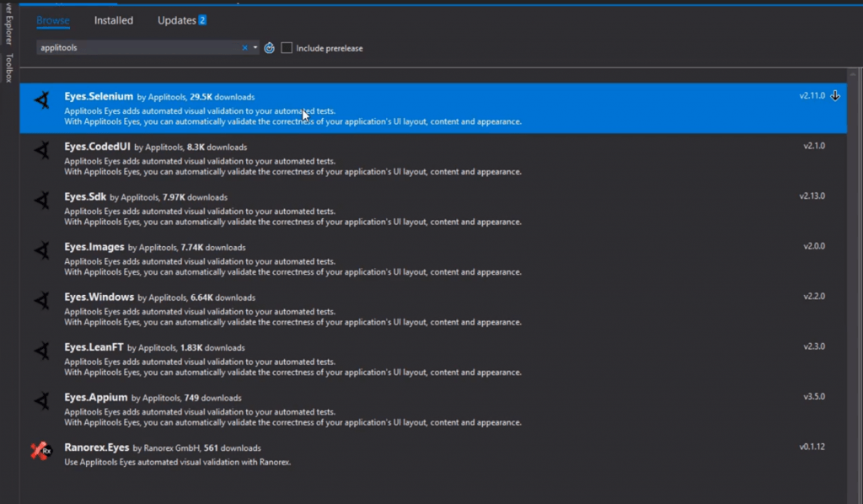Select the Ranorex.Eyes package name
863x504 pixels.
coord(97,448)
